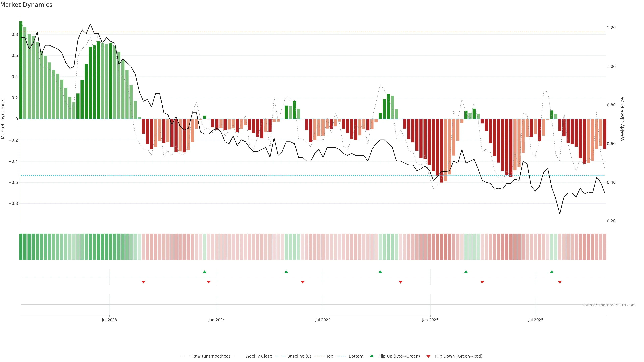Click the last green Flip Up marker

point(551,272)
